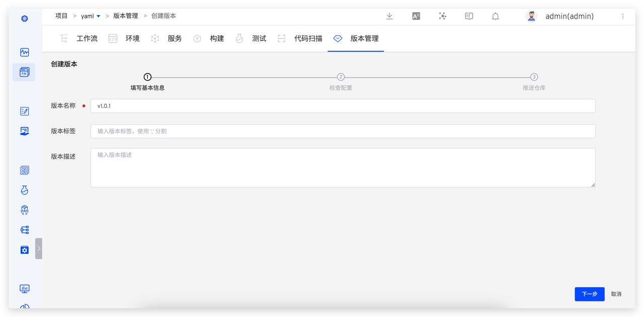Select the highlighted FM sidebar icon
The height and width of the screenshot is (317, 644).
[24, 72]
